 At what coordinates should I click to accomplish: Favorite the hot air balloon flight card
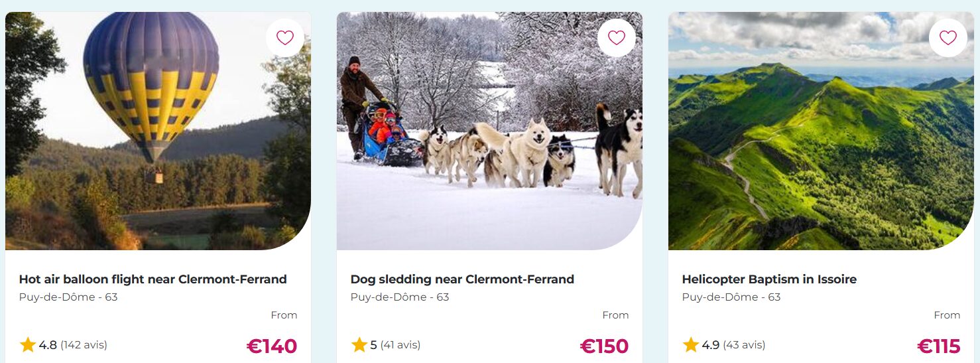pyautogui.click(x=285, y=38)
